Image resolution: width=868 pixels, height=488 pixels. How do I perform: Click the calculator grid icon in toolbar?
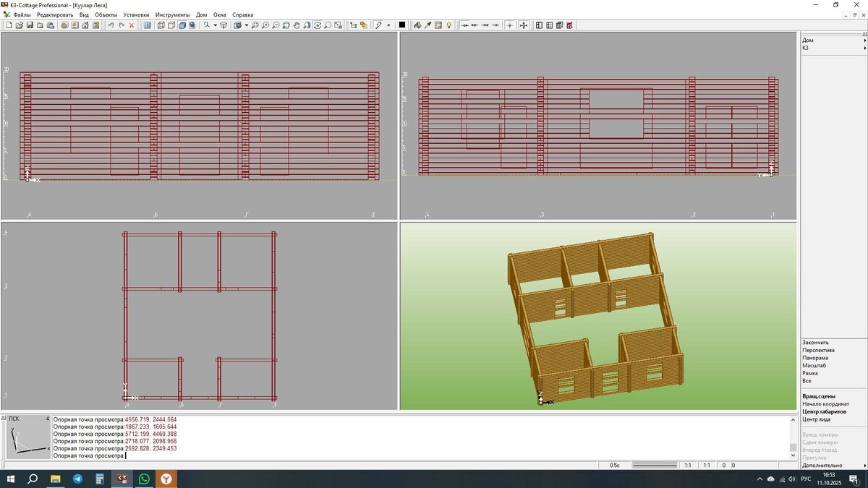coord(438,25)
